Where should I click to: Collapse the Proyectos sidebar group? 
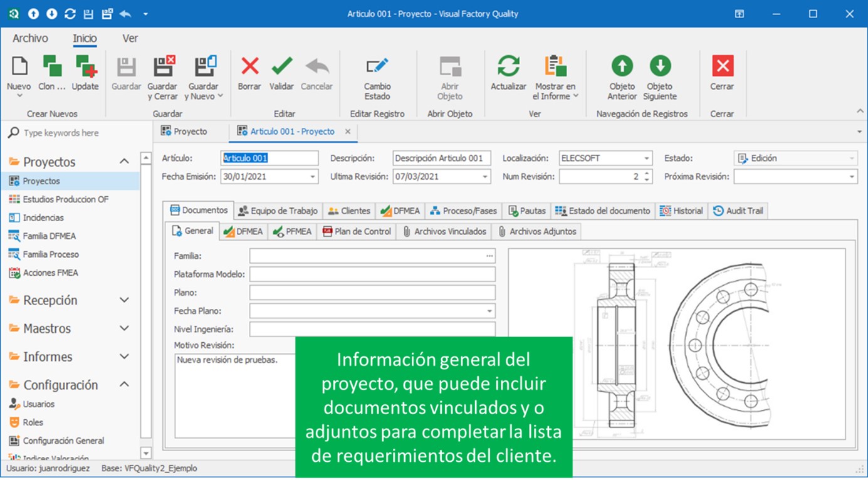124,162
